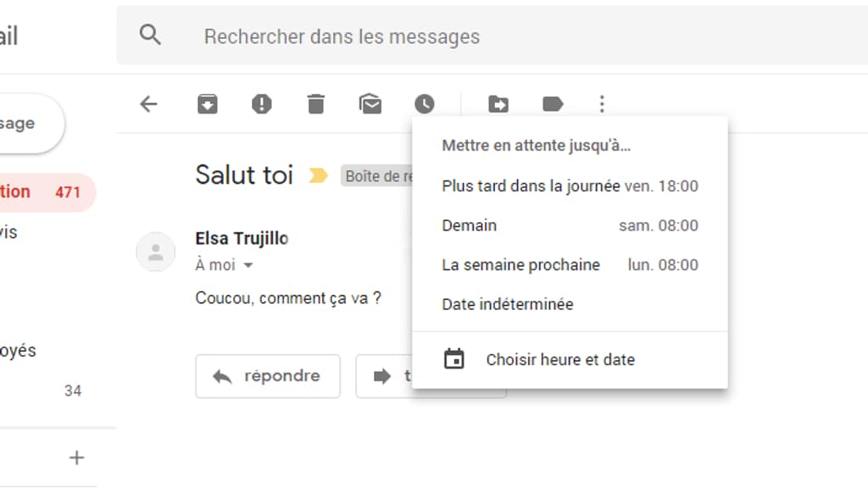Toggle the yellow importance marker
The image size is (868, 488).
[318, 175]
